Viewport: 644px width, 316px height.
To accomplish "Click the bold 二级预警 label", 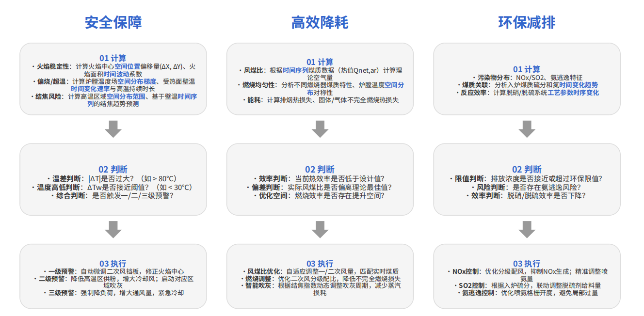I will [x=52, y=279].
